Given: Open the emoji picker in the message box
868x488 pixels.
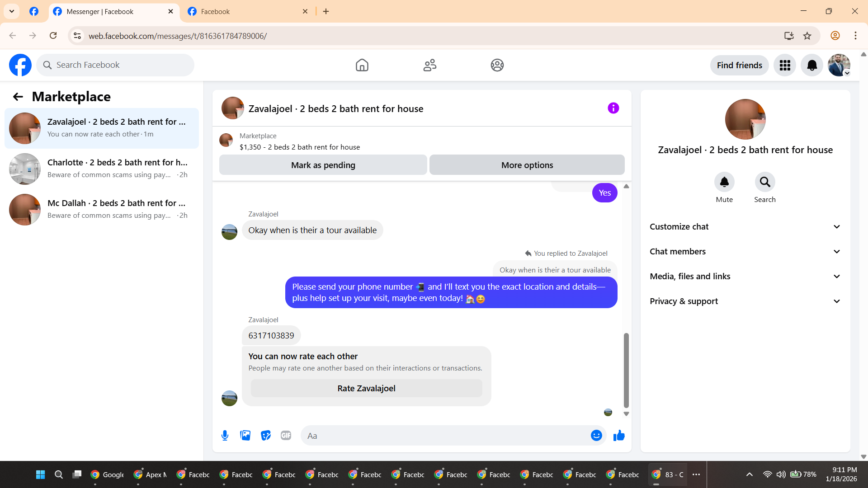Looking at the screenshot, I should click(x=596, y=436).
